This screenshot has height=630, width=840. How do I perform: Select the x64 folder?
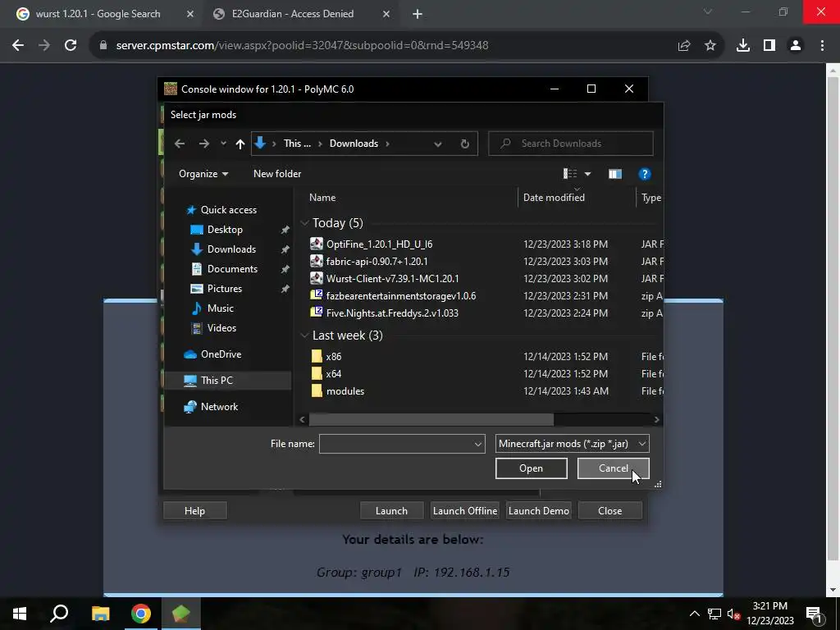point(333,374)
